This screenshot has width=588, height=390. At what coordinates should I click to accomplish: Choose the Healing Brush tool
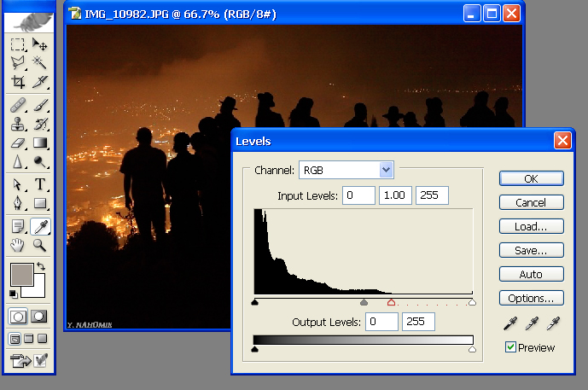(18, 105)
